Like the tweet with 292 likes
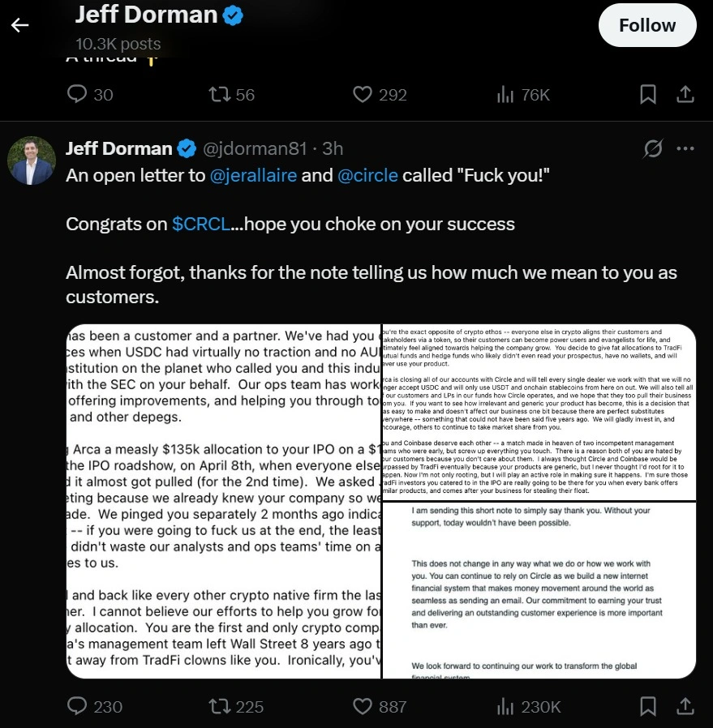This screenshot has height=728, width=713. coord(363,95)
